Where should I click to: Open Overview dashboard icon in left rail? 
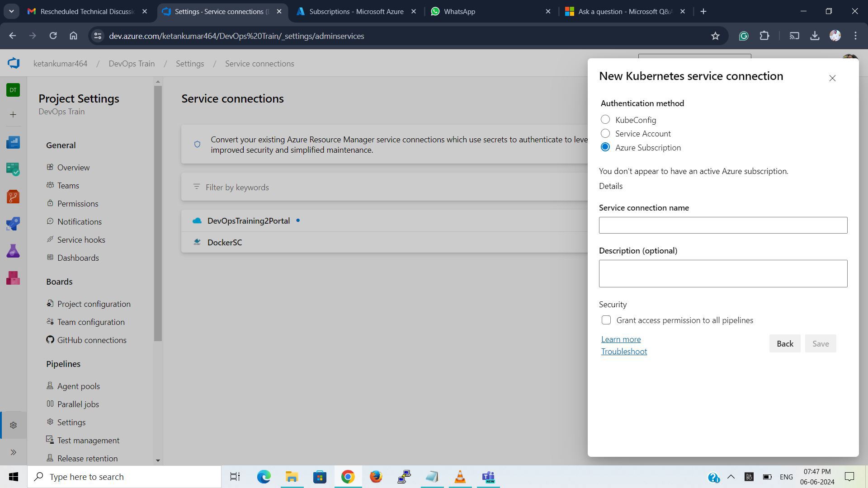(13, 142)
